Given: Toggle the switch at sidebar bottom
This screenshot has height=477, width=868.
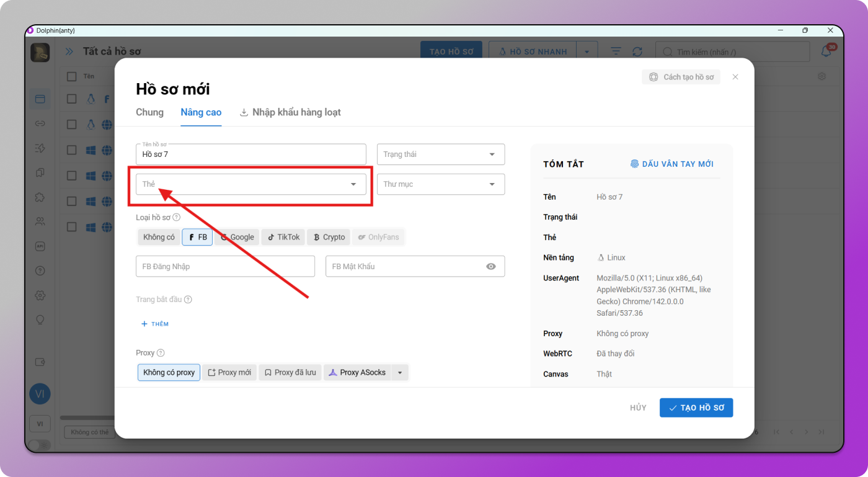Looking at the screenshot, I should pos(40,445).
